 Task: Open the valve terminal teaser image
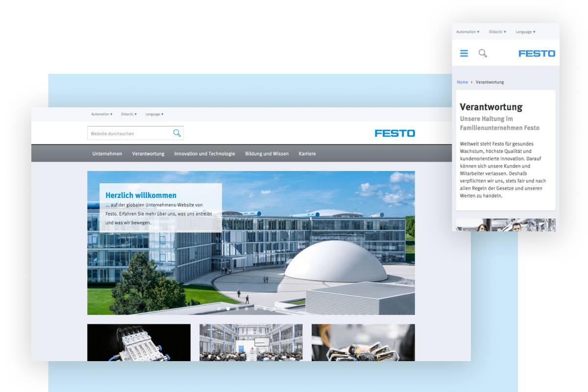pyautogui.click(x=139, y=343)
